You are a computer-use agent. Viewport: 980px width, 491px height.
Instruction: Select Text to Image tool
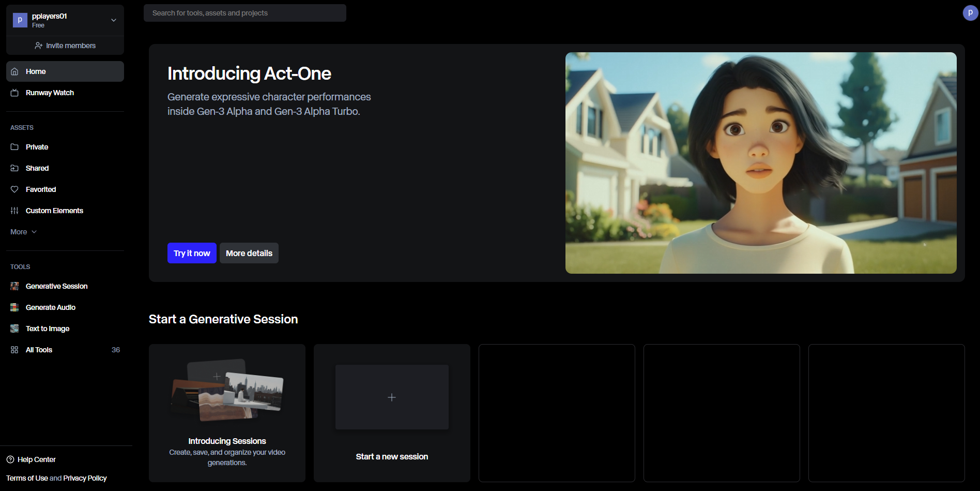pyautogui.click(x=65, y=329)
